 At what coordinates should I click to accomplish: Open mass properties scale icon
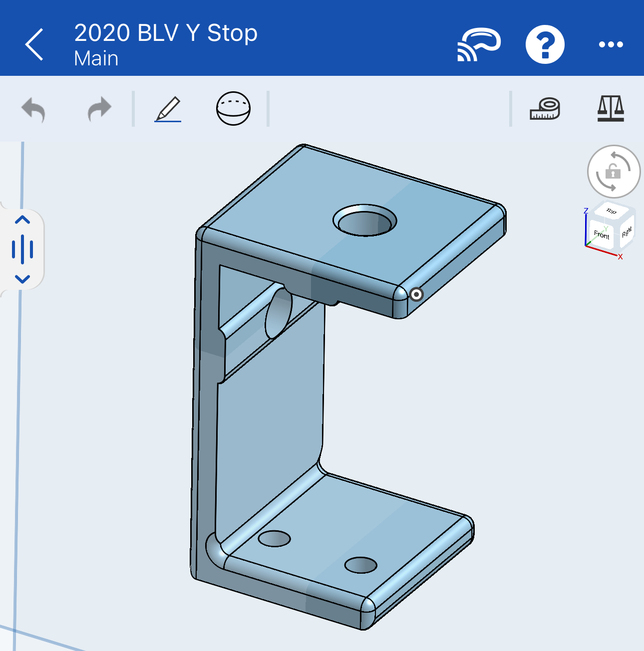611,109
